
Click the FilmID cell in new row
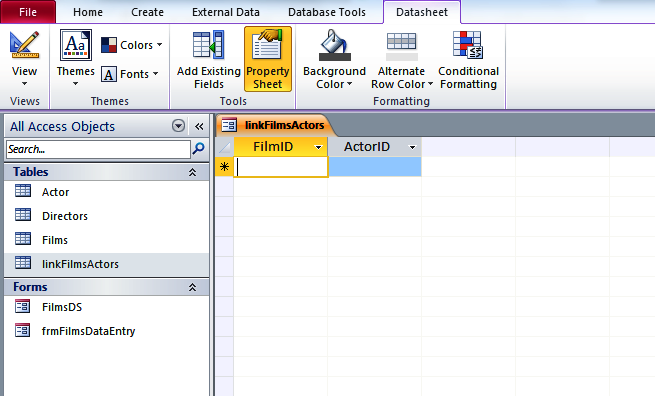point(281,167)
